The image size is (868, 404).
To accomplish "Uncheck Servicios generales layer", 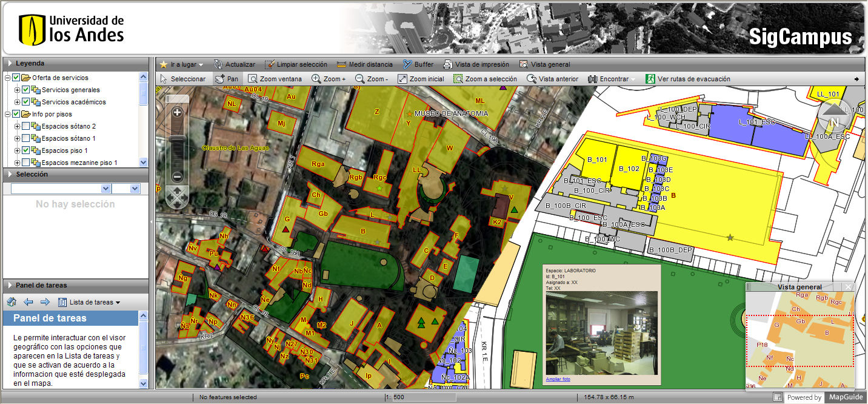I will point(25,90).
